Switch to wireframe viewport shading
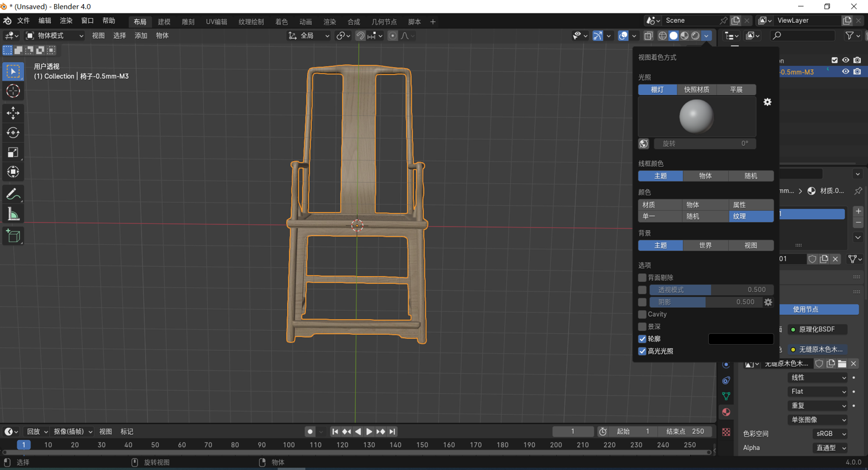Screen dimensions: 868x470 662,36
